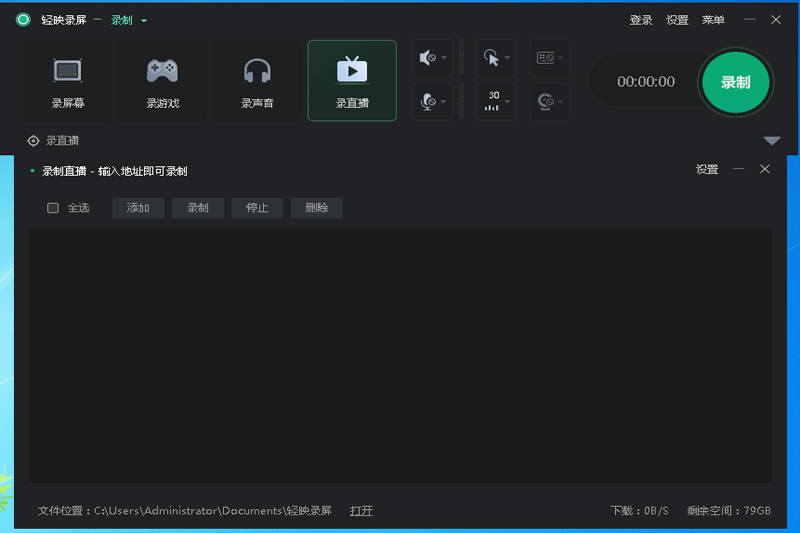Image resolution: width=800 pixels, height=533 pixels.
Task: Expand the frame rate dropdown arrow
Action: [x=508, y=101]
